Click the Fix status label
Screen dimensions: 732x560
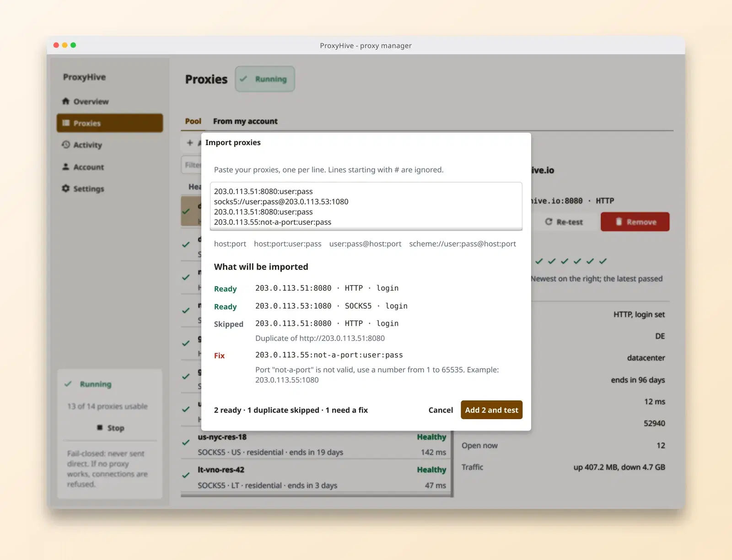(220, 355)
